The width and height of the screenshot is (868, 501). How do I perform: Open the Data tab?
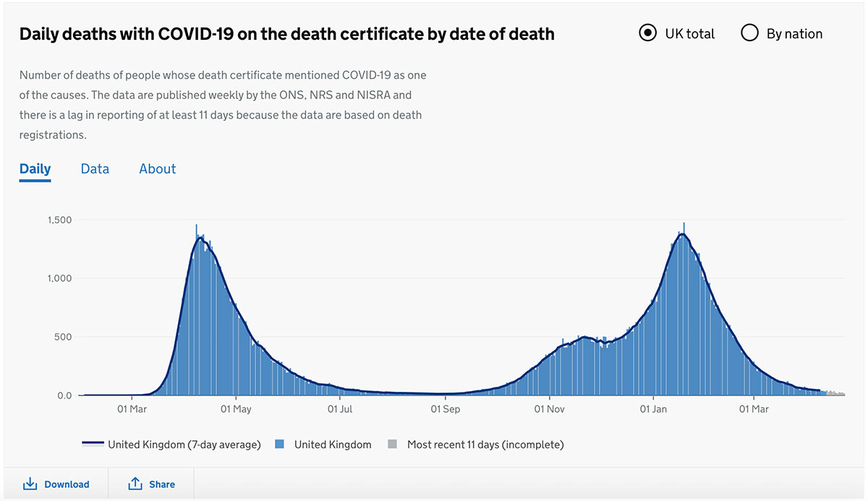click(95, 169)
